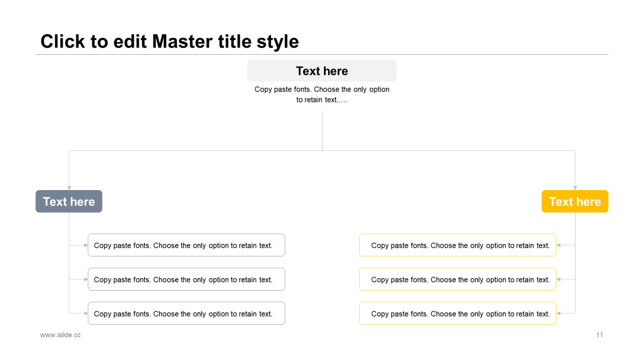The image size is (644, 362).
Task: Select the first yellow-outlined Copy paste fonts box
Action: pyautogui.click(x=458, y=245)
